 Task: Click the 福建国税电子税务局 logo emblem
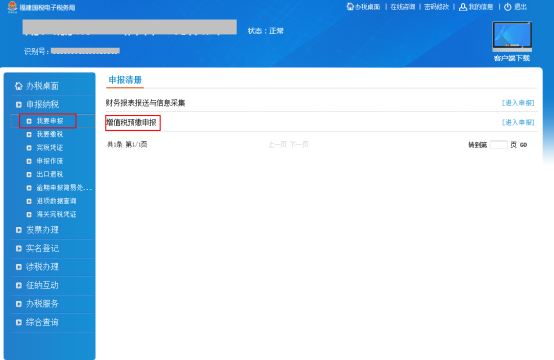pos(12,7)
